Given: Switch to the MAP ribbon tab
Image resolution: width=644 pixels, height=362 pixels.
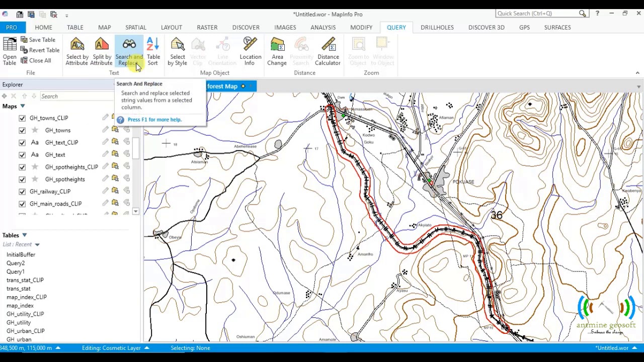Looking at the screenshot, I should (x=104, y=27).
